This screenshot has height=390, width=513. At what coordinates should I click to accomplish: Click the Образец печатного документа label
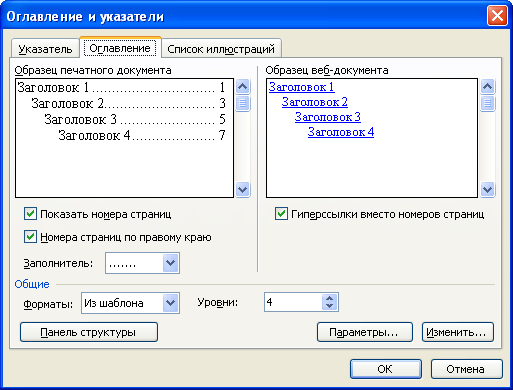tap(93, 70)
